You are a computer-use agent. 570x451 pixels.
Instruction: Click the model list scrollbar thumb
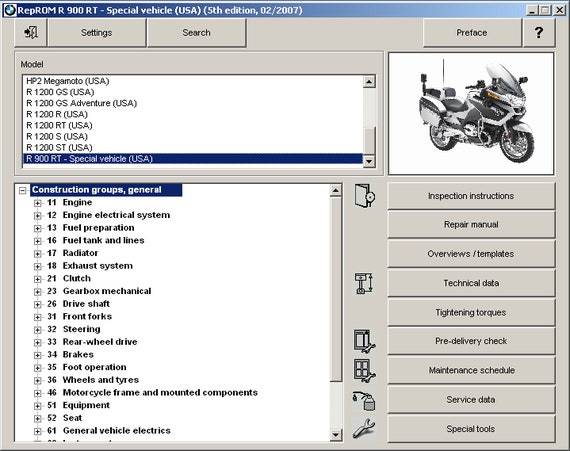369,141
